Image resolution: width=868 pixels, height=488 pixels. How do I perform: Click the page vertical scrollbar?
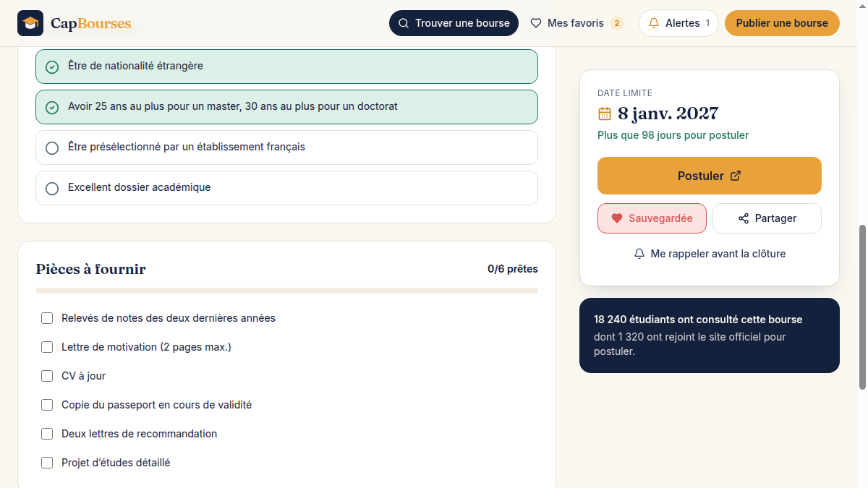(x=862, y=307)
